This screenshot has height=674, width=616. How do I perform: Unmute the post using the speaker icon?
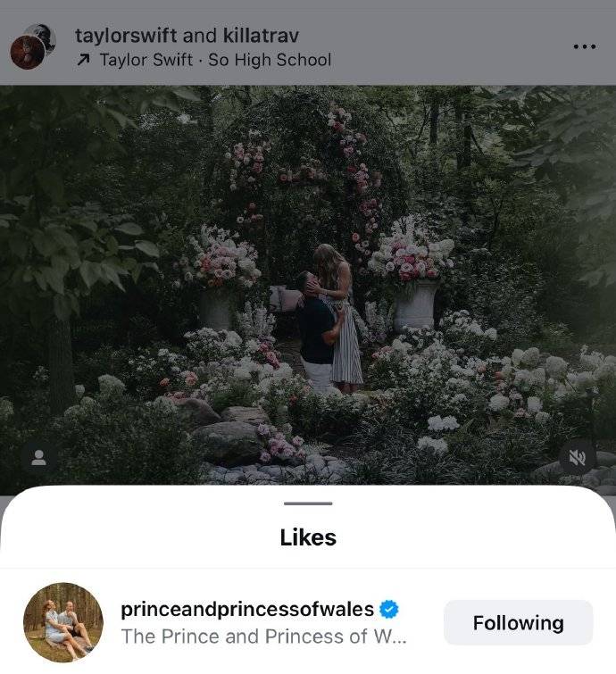tap(577, 458)
